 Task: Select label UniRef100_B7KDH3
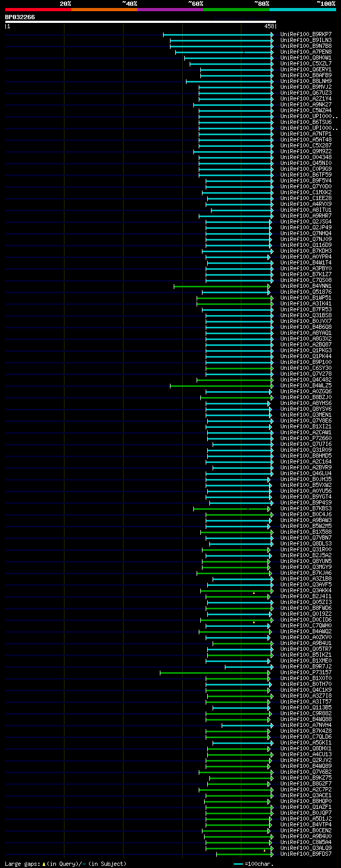pyautogui.click(x=306, y=251)
